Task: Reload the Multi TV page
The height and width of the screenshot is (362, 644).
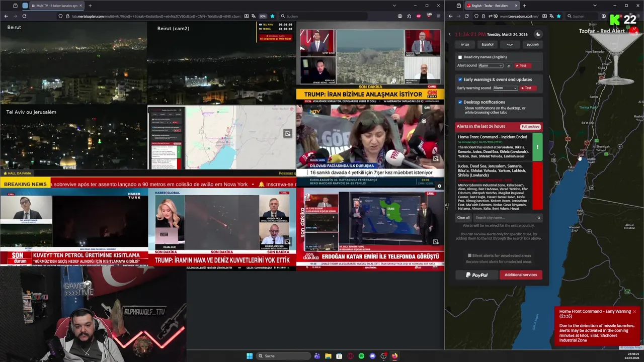Action: coord(24,16)
